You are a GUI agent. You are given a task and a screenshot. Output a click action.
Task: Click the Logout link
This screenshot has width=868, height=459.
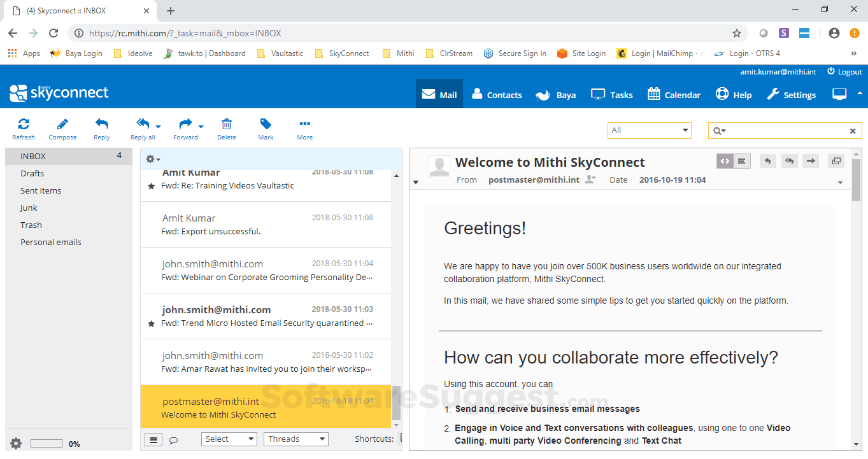[x=844, y=72]
